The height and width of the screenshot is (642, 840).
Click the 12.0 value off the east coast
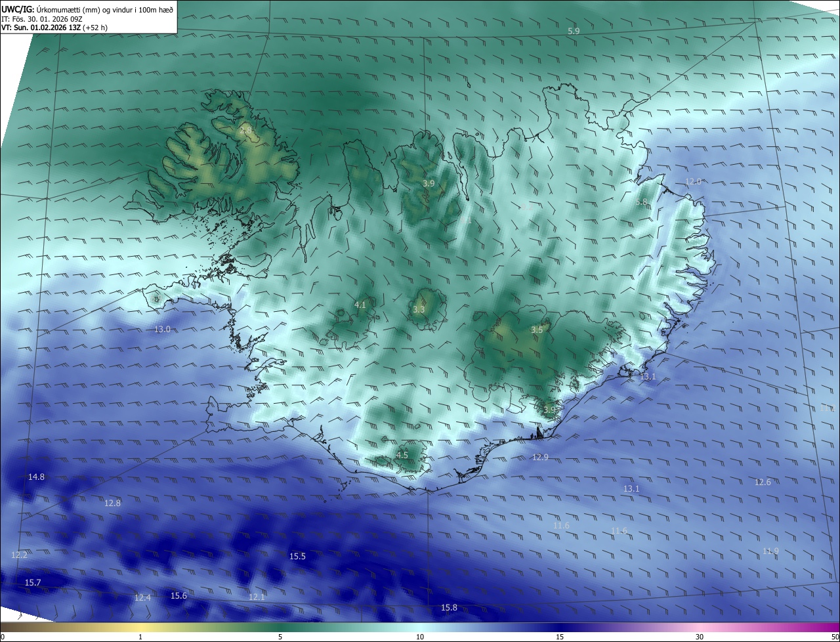693,181
